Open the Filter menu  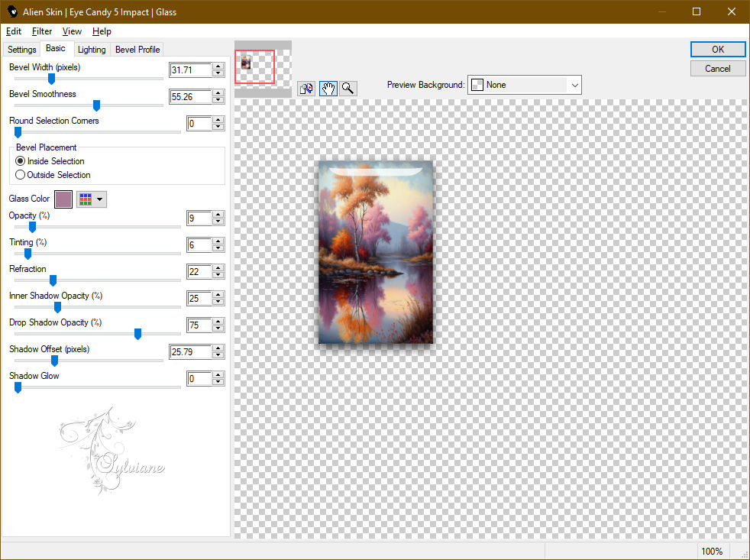[x=41, y=31]
